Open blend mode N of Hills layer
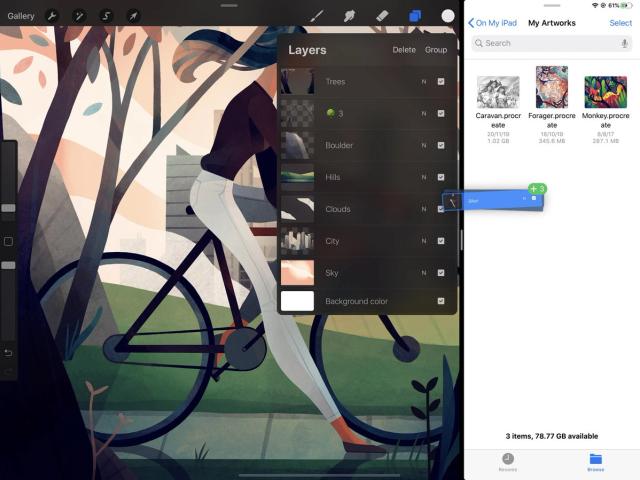Viewport: 640px width, 480px height. [x=424, y=177]
